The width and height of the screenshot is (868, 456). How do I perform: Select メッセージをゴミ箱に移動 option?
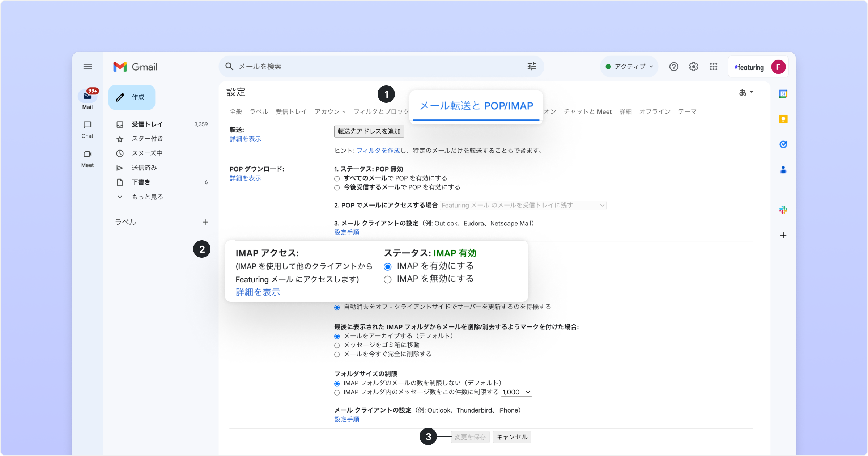point(337,345)
